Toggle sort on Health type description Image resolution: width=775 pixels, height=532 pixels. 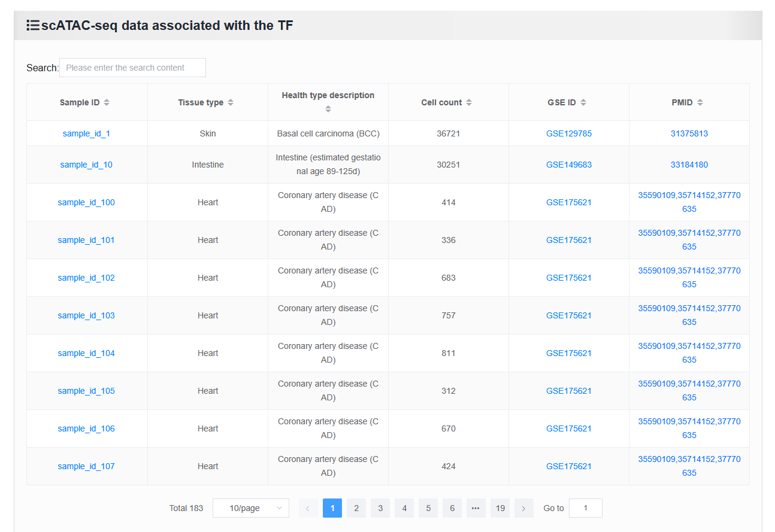(x=328, y=109)
